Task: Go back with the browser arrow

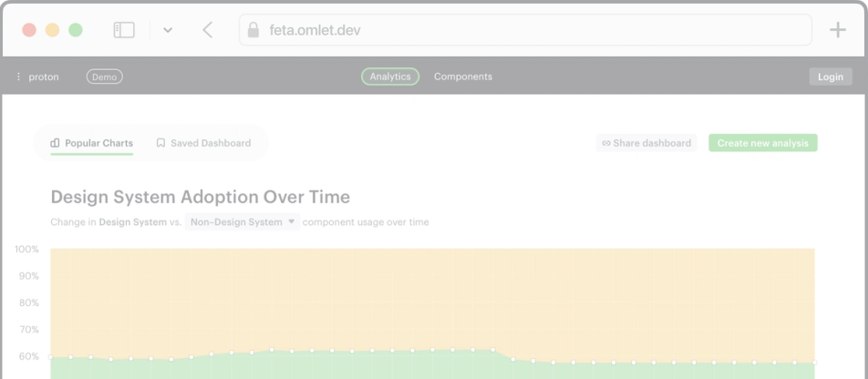Action: (x=208, y=30)
